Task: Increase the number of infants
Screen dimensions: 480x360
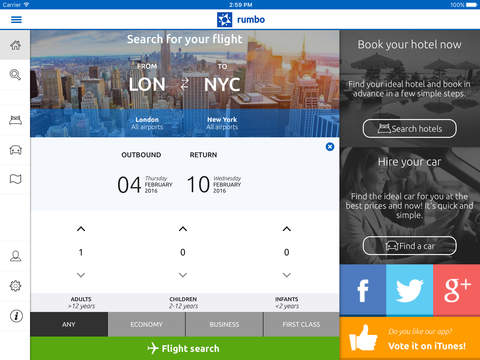Action: coord(287,229)
